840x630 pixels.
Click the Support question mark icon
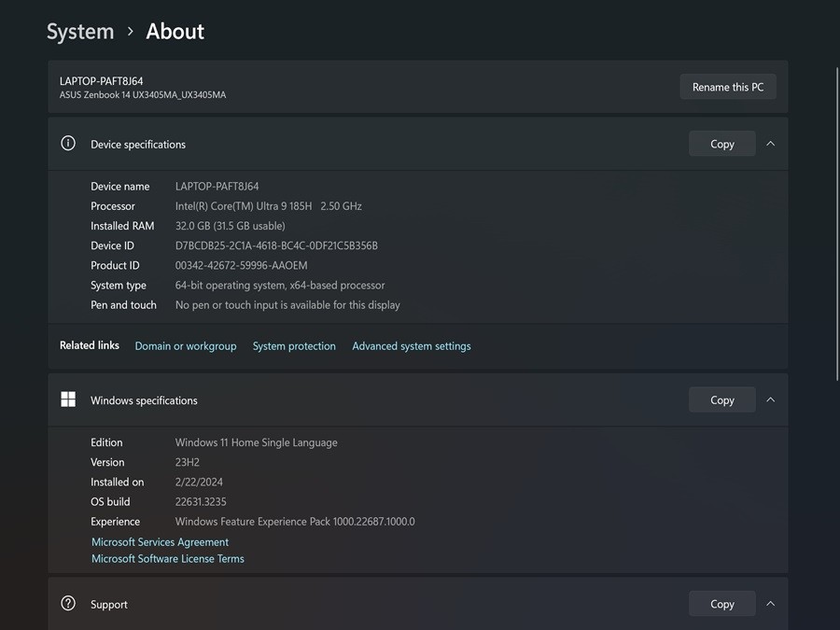click(x=68, y=604)
